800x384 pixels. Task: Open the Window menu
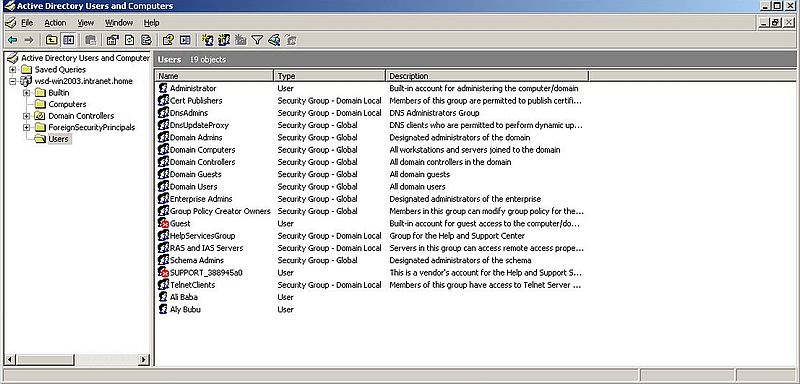pyautogui.click(x=119, y=23)
